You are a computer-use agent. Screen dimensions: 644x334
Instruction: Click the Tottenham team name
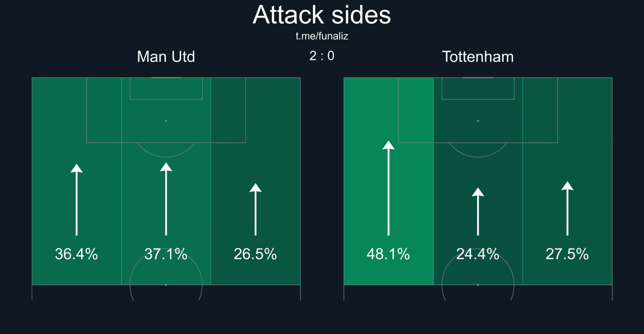click(478, 57)
